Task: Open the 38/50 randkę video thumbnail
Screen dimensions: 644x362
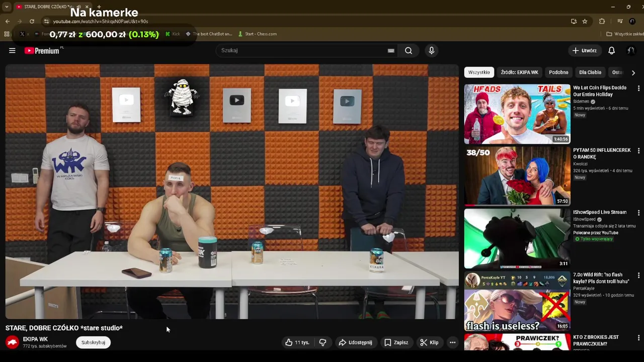Action: tap(517, 176)
